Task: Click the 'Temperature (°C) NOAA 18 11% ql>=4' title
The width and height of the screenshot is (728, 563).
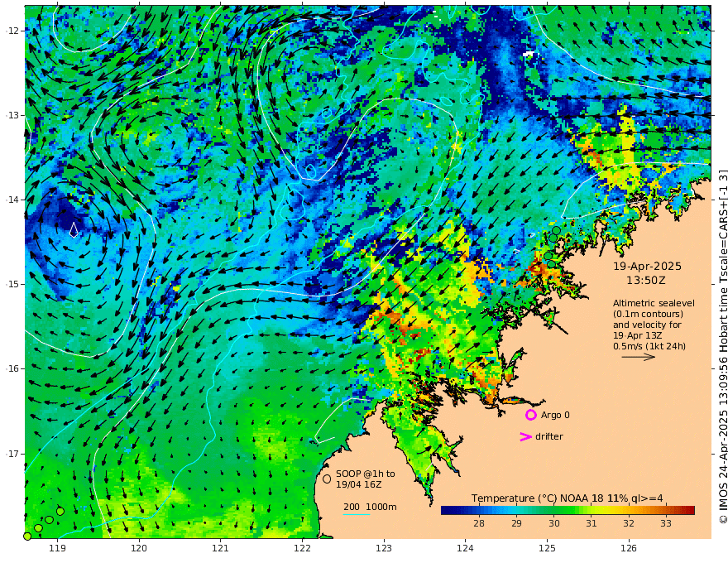Action: click(568, 498)
